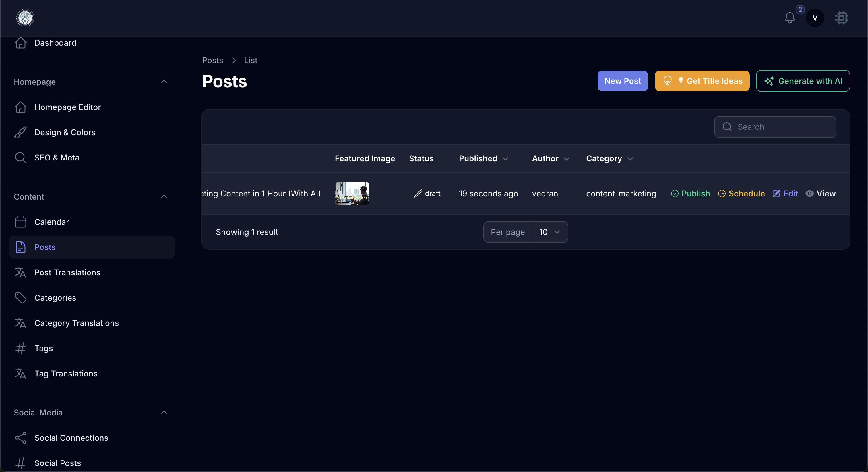Focus the Search input field
Viewport: 868px width, 472px height.
pyautogui.click(x=775, y=127)
